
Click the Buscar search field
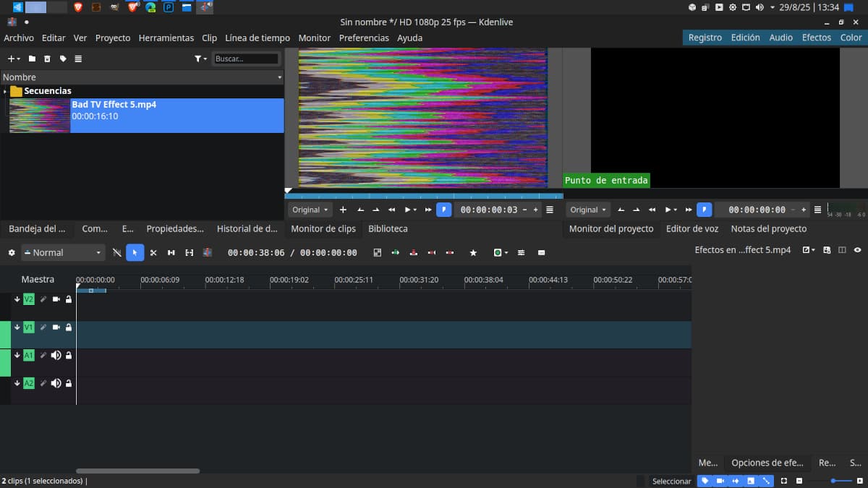246,59
